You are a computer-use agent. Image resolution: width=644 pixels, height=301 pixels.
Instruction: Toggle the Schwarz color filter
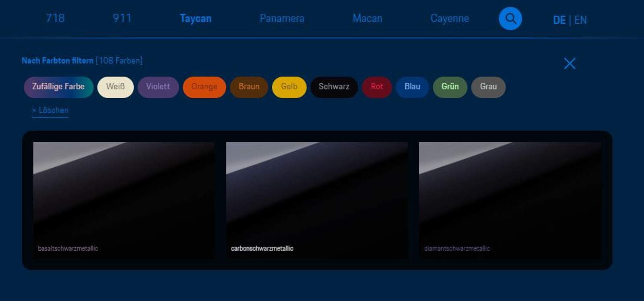pyautogui.click(x=334, y=87)
